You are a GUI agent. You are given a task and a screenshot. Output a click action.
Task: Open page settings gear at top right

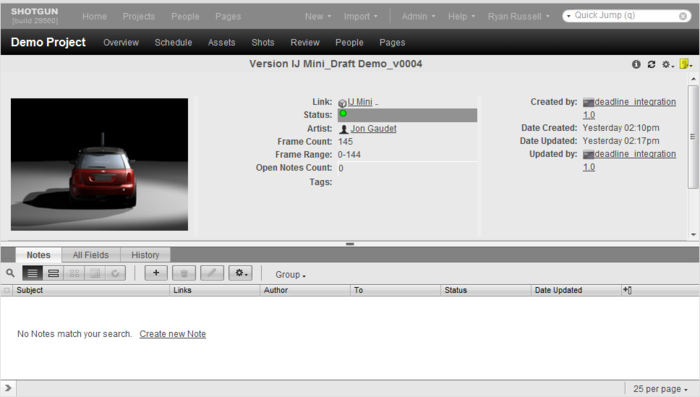coord(667,64)
